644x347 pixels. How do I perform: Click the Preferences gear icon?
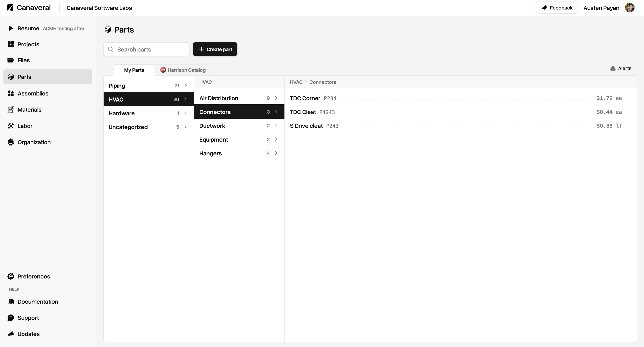11,276
